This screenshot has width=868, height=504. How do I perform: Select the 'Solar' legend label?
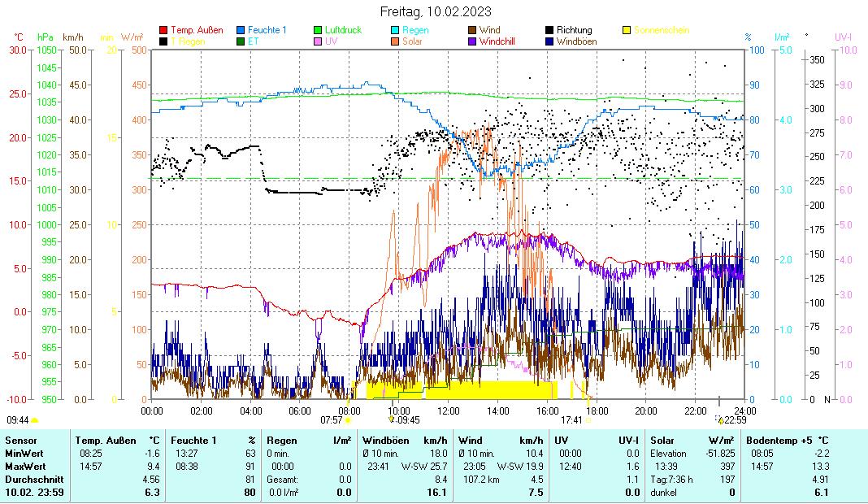pos(412,41)
